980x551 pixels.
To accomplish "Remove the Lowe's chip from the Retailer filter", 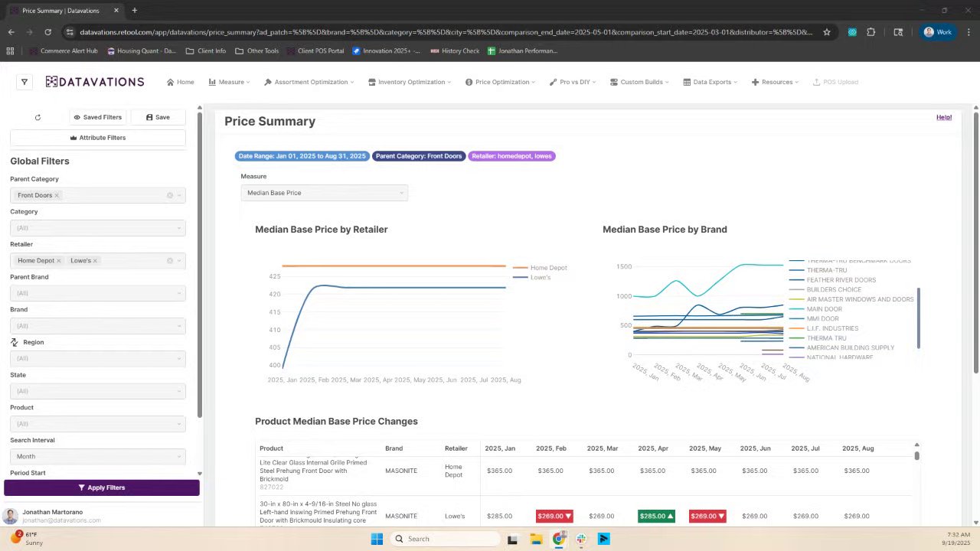I will (x=95, y=261).
